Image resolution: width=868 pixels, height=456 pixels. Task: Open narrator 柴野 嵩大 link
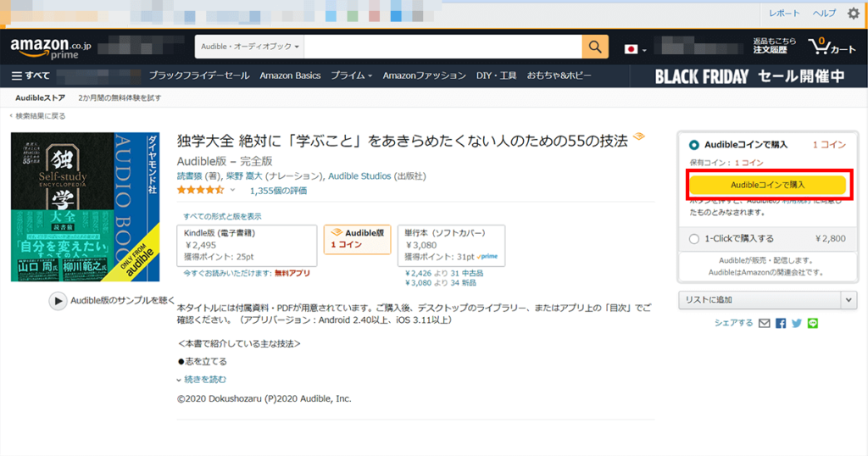(x=243, y=176)
